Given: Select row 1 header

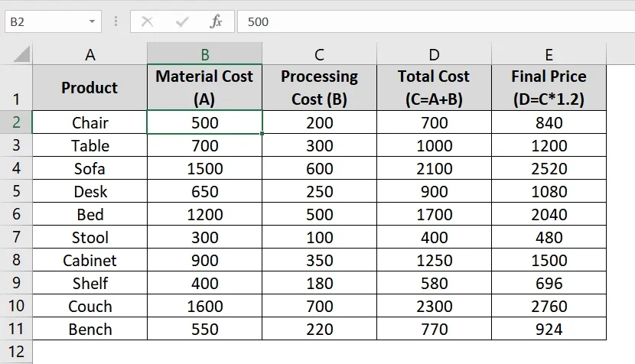Looking at the screenshot, I should [16, 87].
